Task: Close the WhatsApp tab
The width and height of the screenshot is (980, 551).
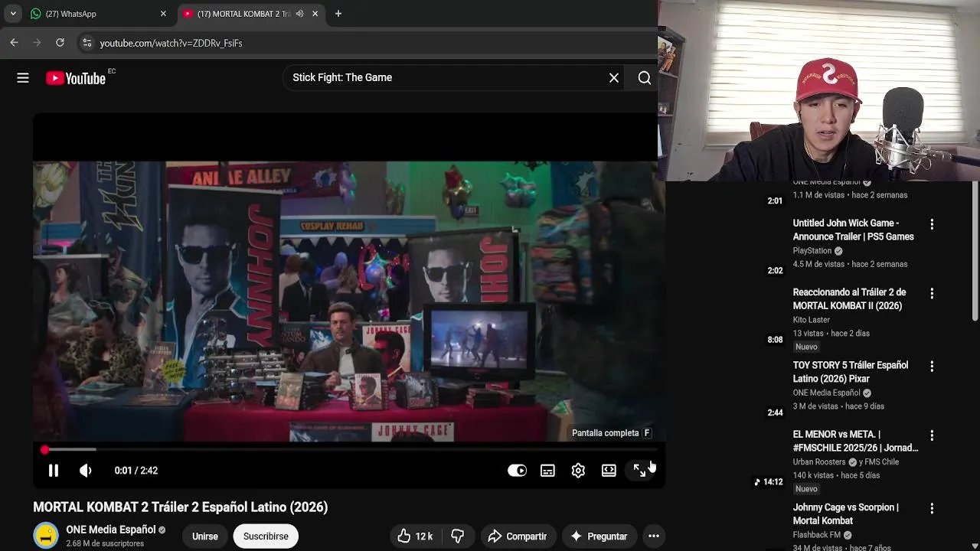Action: [163, 14]
